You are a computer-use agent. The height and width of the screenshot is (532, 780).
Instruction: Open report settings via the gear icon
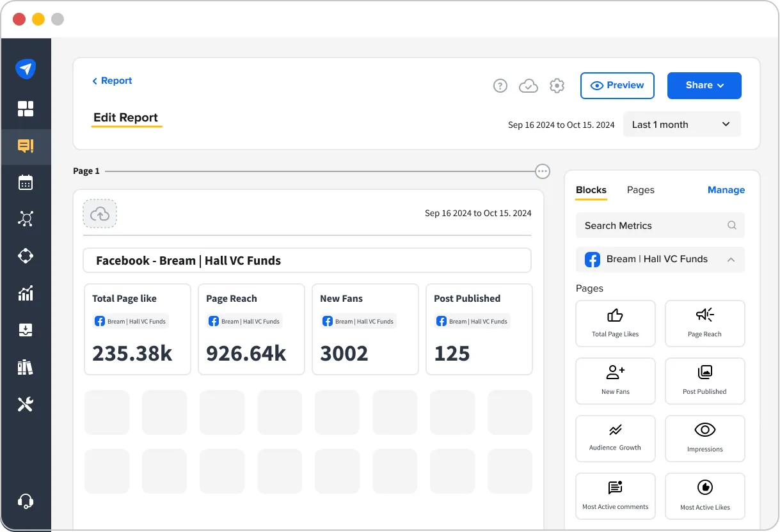click(557, 85)
